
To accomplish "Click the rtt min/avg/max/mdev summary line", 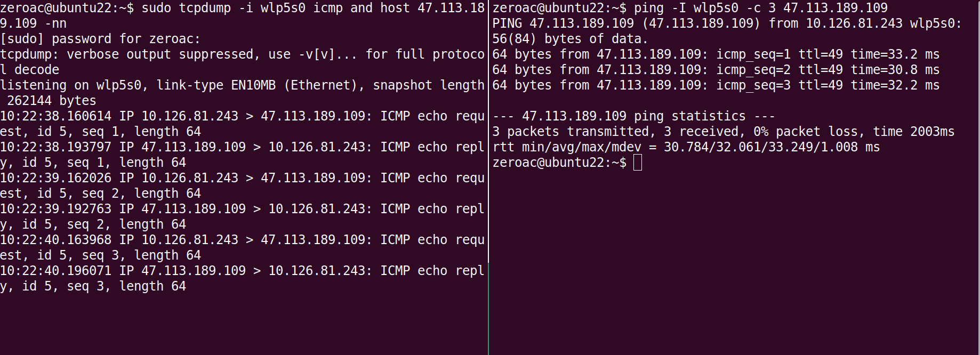I will [x=686, y=147].
